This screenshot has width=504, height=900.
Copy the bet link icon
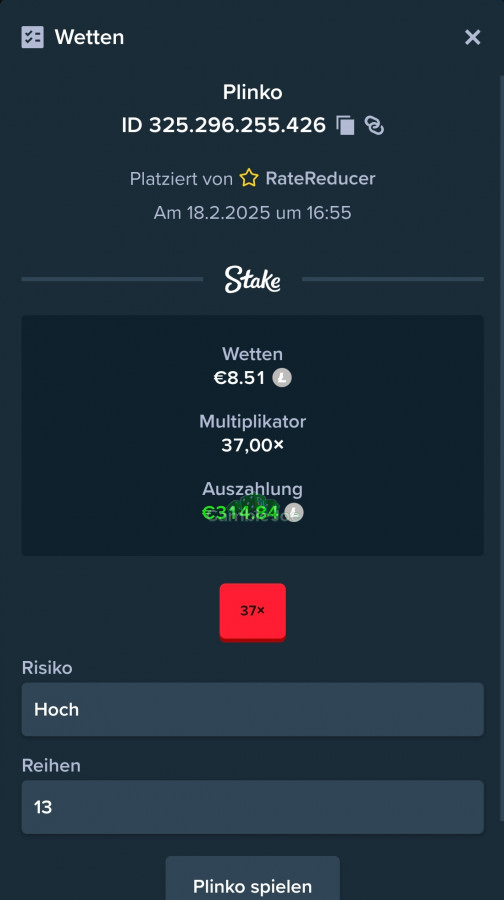(374, 125)
